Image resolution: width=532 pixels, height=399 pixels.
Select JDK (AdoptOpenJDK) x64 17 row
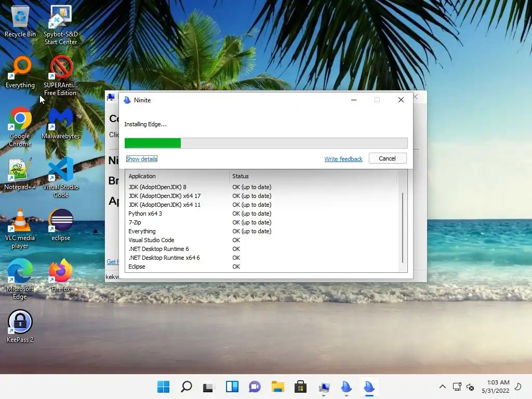pos(261,196)
